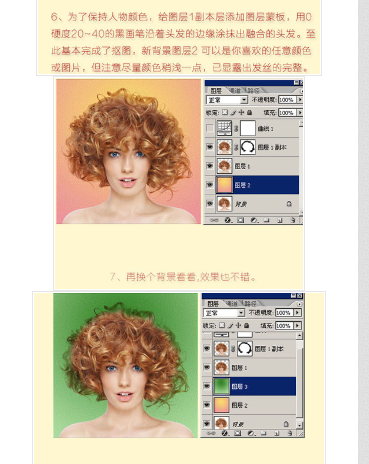This screenshot has height=464, width=369.
Task: Toggle image-pixels brush lock in panel with 图层 2 selected
Action: click(x=233, y=113)
